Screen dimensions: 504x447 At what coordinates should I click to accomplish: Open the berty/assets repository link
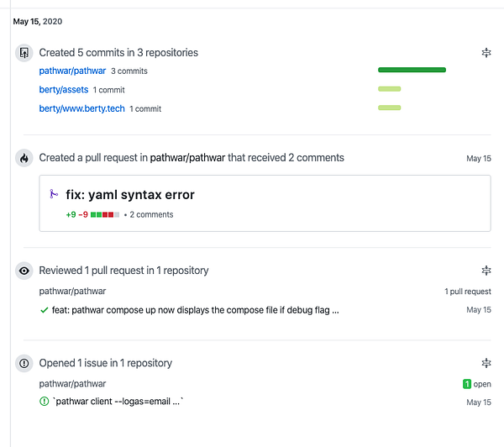(x=64, y=89)
